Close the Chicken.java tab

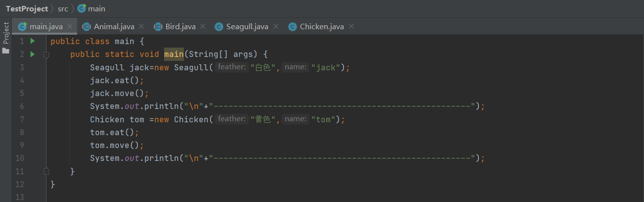tap(351, 27)
